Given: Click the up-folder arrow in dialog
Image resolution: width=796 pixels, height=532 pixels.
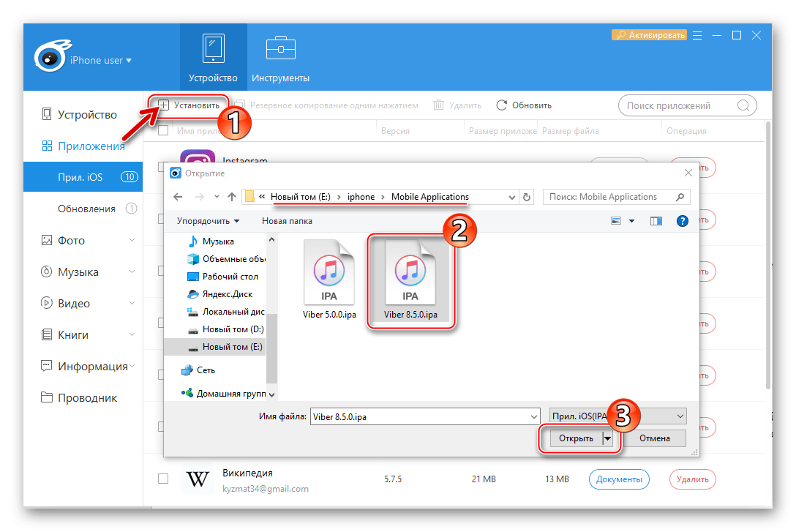Looking at the screenshot, I should (x=232, y=197).
